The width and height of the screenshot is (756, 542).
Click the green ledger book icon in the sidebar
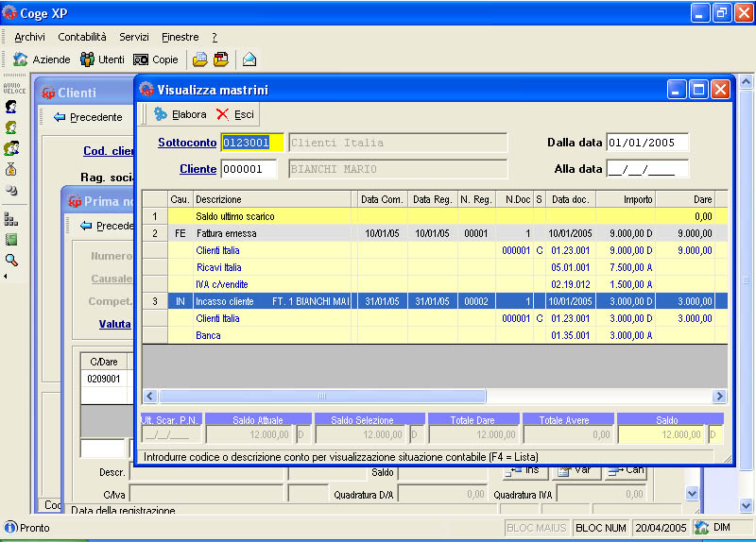11,240
